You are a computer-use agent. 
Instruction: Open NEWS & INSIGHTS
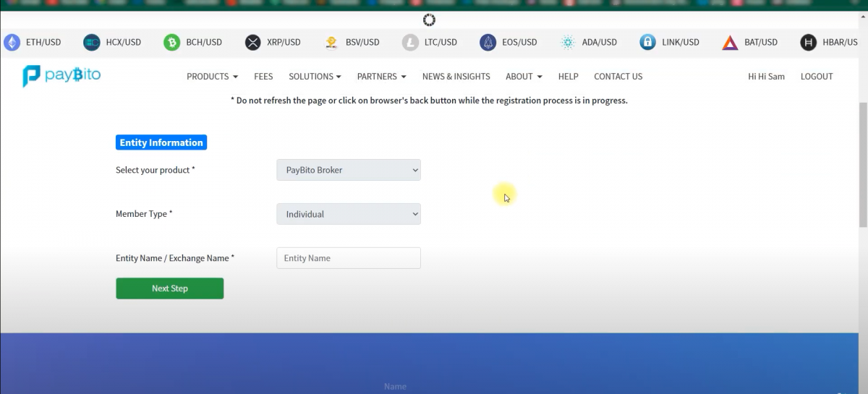point(456,77)
